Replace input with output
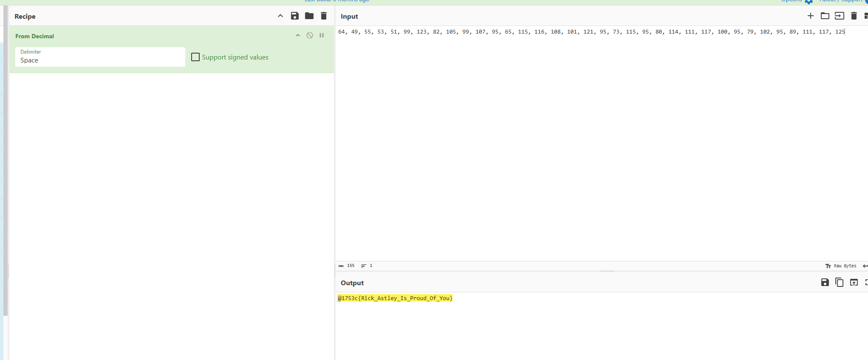Screen dimensions: 868x360 854,283
